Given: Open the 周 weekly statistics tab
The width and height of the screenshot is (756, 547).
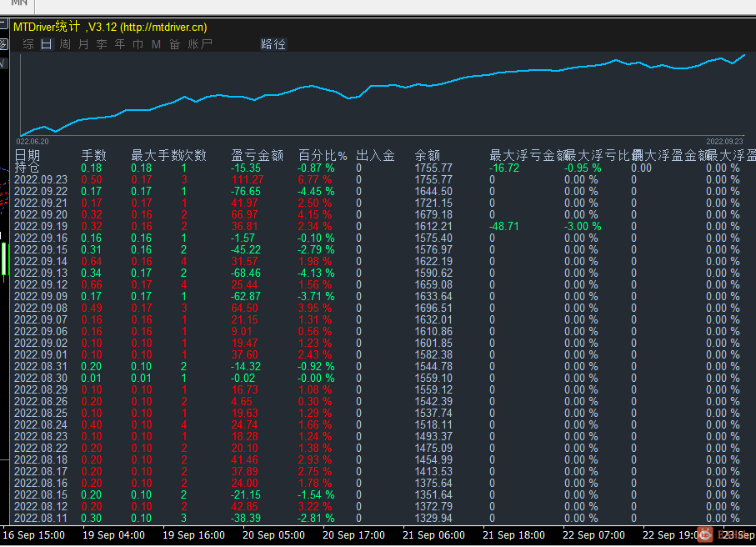Looking at the screenshot, I should 65,44.
